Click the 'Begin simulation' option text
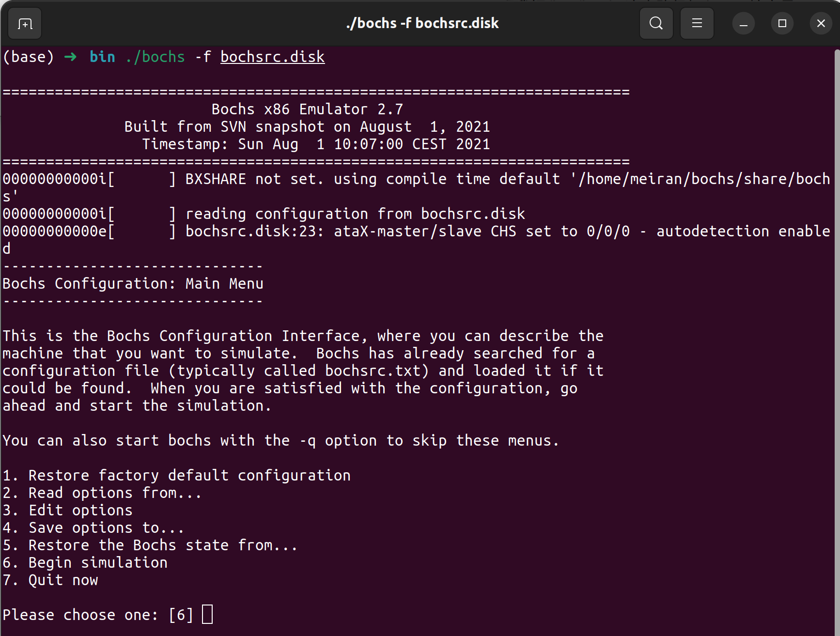This screenshot has height=636, width=840. tap(98, 562)
